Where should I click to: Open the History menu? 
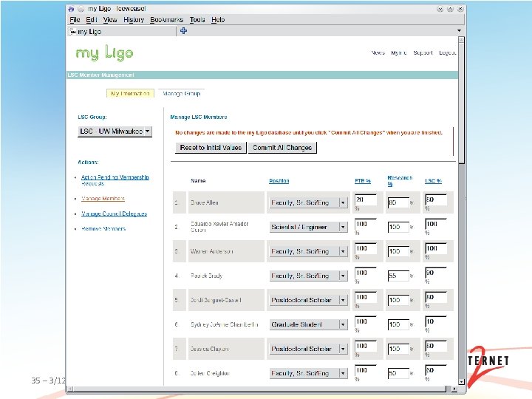[x=134, y=20]
